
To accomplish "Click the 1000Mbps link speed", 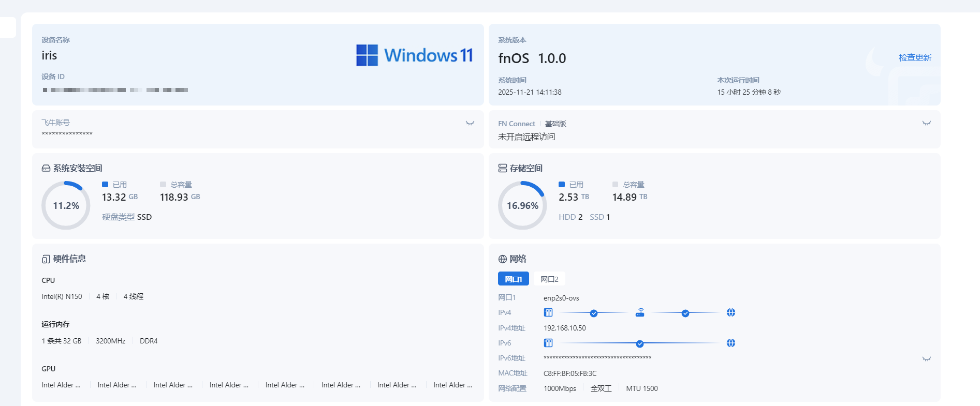I will 560,388.
